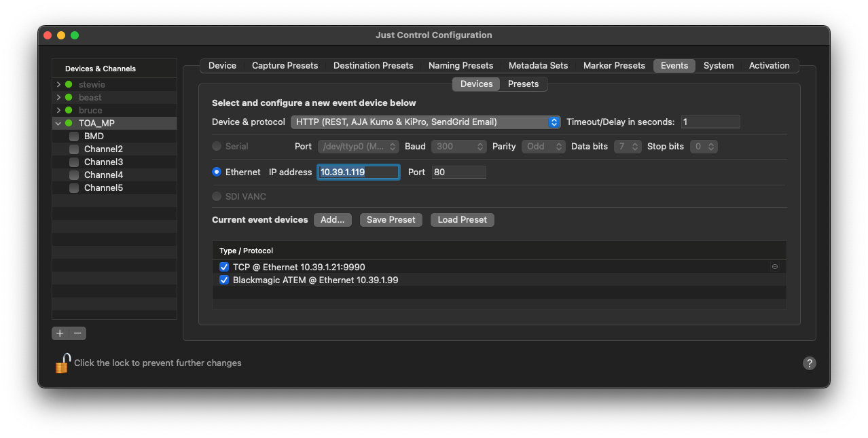Click the Timeout/Delay in seconds field
Screen dimensions: 868x438
click(x=710, y=122)
